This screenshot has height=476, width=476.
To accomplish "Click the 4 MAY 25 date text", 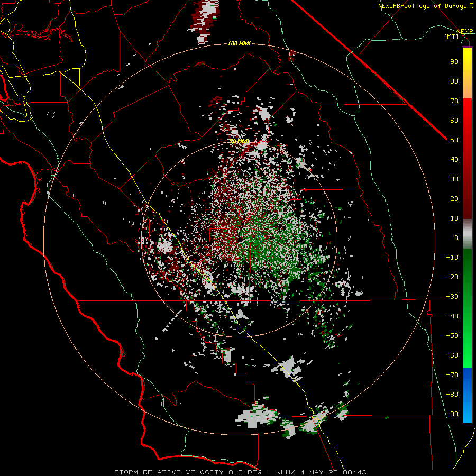I will (319, 472).
